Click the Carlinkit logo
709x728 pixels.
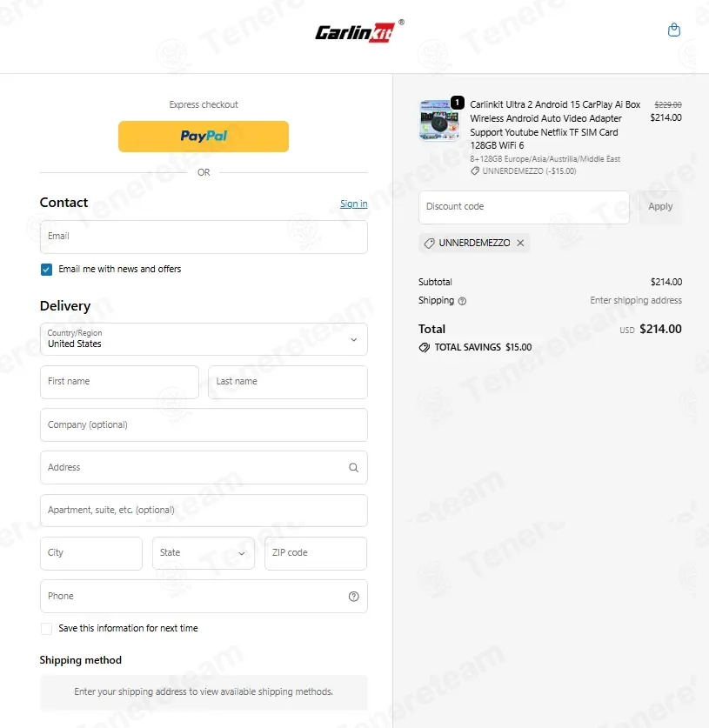point(359,31)
